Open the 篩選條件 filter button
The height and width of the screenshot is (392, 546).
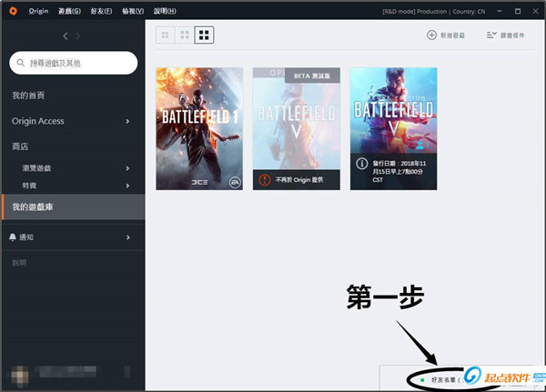pyautogui.click(x=505, y=35)
